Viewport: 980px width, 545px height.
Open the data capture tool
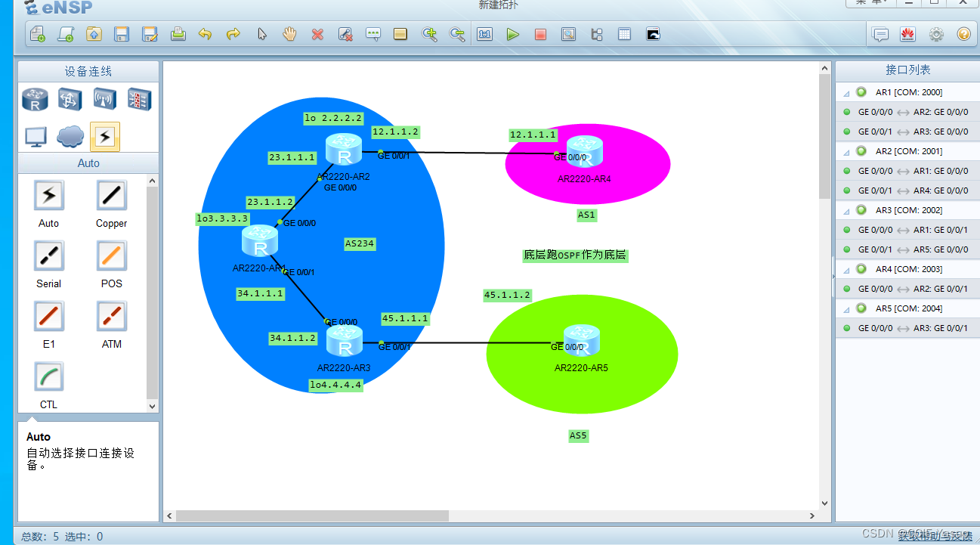pyautogui.click(x=568, y=34)
